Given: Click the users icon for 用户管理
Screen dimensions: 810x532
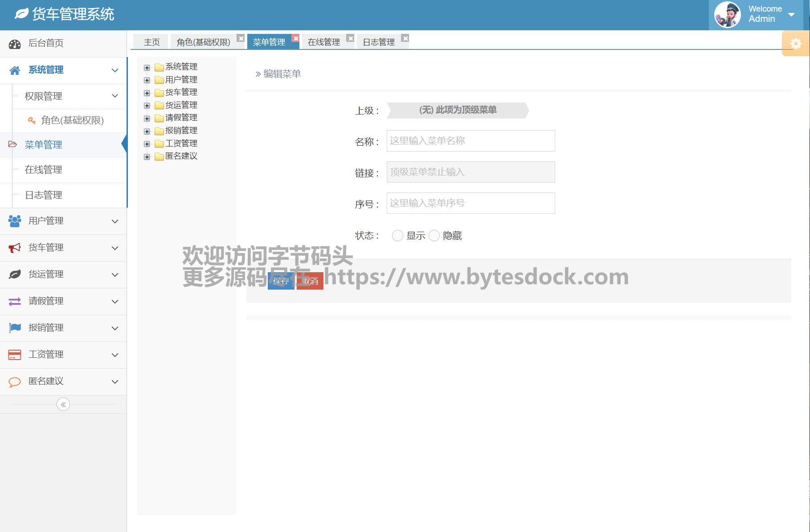Looking at the screenshot, I should pyautogui.click(x=15, y=221).
